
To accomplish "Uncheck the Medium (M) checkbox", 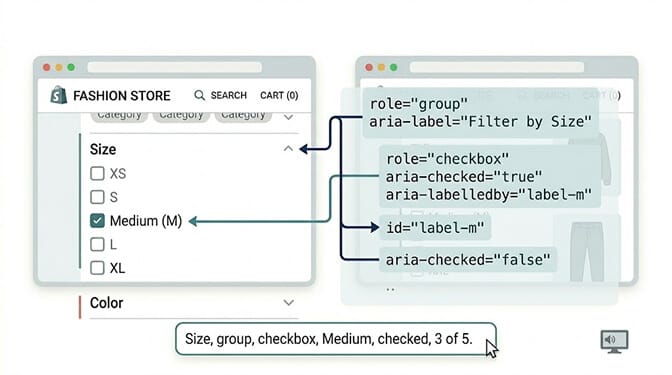I will coord(97,221).
